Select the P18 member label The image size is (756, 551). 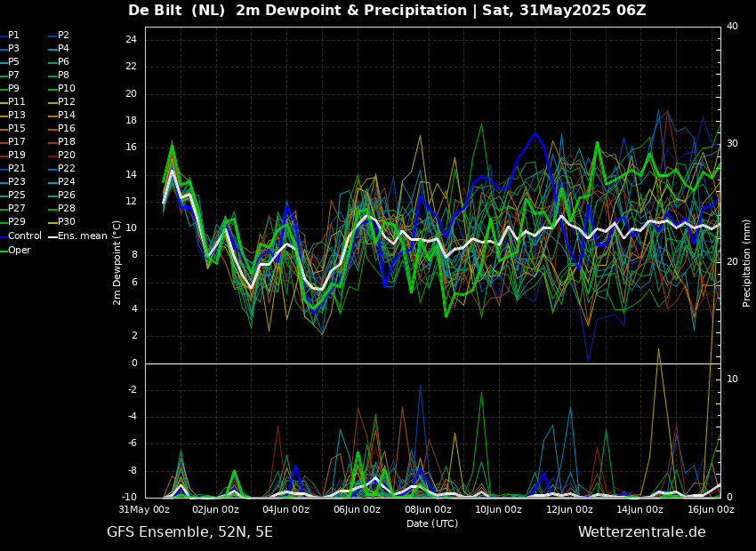click(x=62, y=141)
